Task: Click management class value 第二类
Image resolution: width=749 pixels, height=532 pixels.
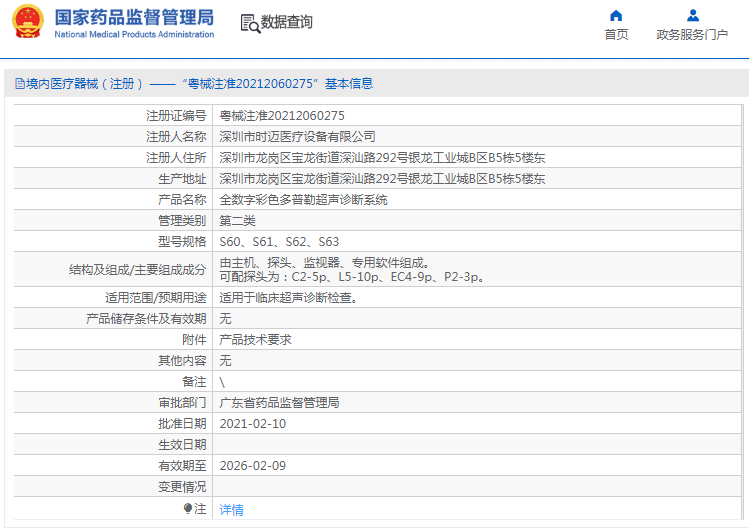Action: click(237, 221)
